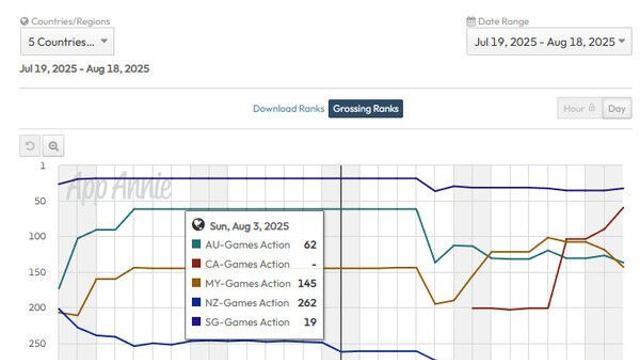The height and width of the screenshot is (360, 640).
Task: Click the y-axis label 200
Action: coord(37,308)
